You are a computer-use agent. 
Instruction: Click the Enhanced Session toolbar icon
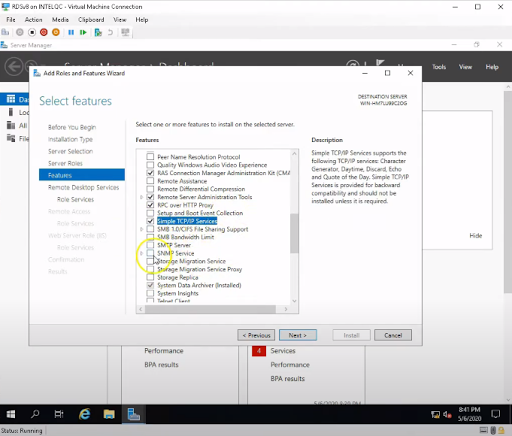[x=125, y=32]
